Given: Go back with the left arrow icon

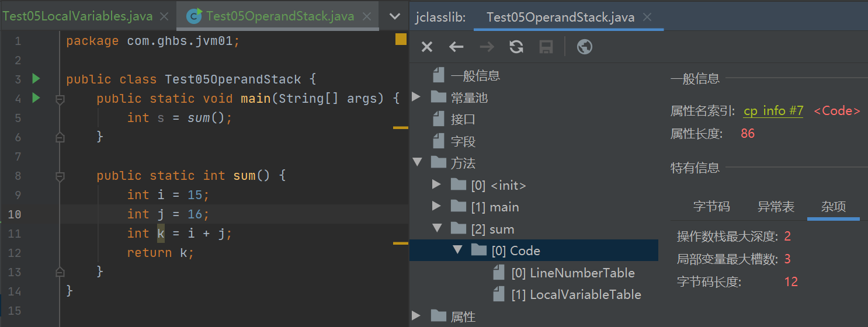Looking at the screenshot, I should click(456, 47).
